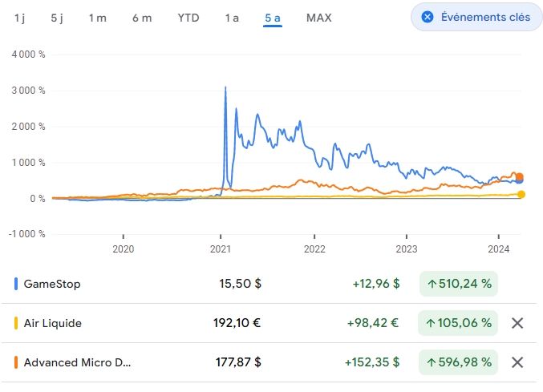Switch to the 5 j time range
This screenshot has width=543, height=392.
click(57, 18)
